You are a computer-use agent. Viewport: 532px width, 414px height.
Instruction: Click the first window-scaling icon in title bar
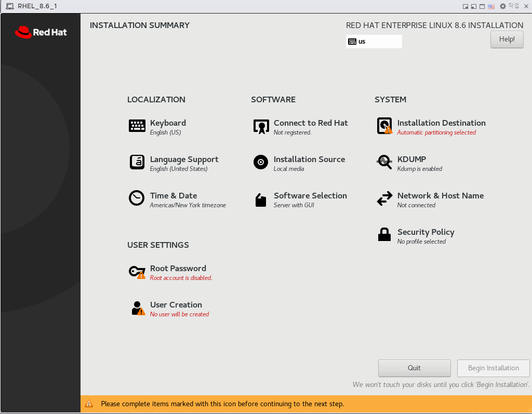tap(465, 6)
